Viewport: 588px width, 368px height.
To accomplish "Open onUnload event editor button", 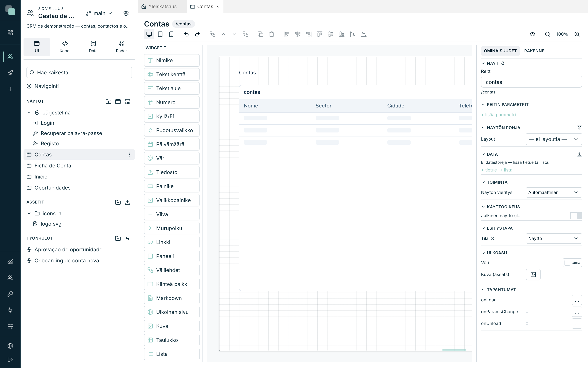I will [x=577, y=323].
